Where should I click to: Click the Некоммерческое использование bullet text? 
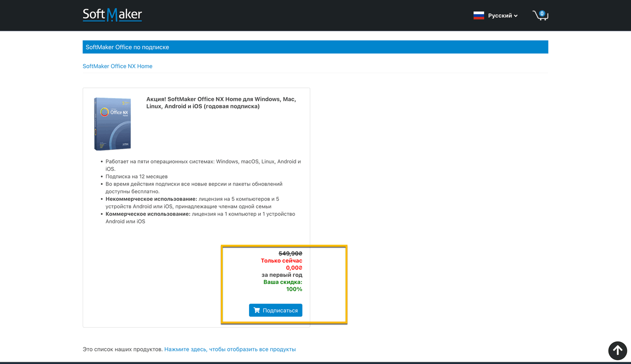pos(192,203)
